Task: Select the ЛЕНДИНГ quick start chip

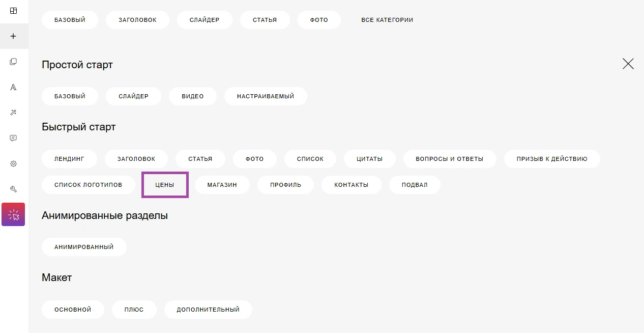Action: click(69, 159)
